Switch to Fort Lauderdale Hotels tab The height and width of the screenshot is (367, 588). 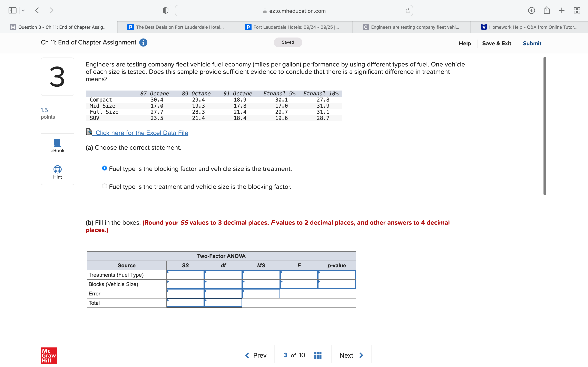pyautogui.click(x=294, y=27)
